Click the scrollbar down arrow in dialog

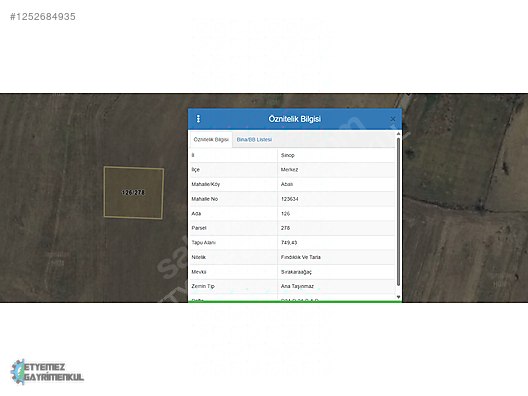click(x=398, y=297)
